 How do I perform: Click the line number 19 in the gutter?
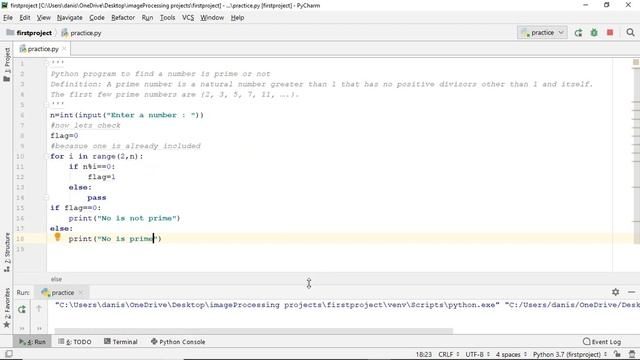[20, 249]
